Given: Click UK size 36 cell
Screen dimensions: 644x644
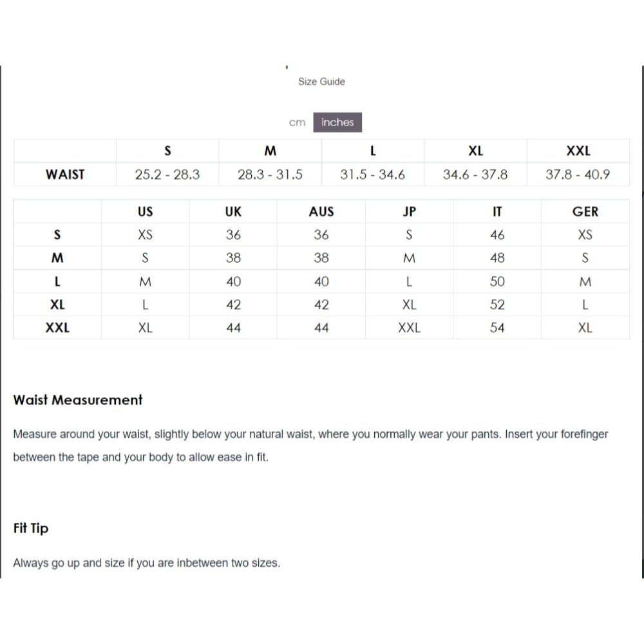Looking at the screenshot, I should [x=233, y=235].
